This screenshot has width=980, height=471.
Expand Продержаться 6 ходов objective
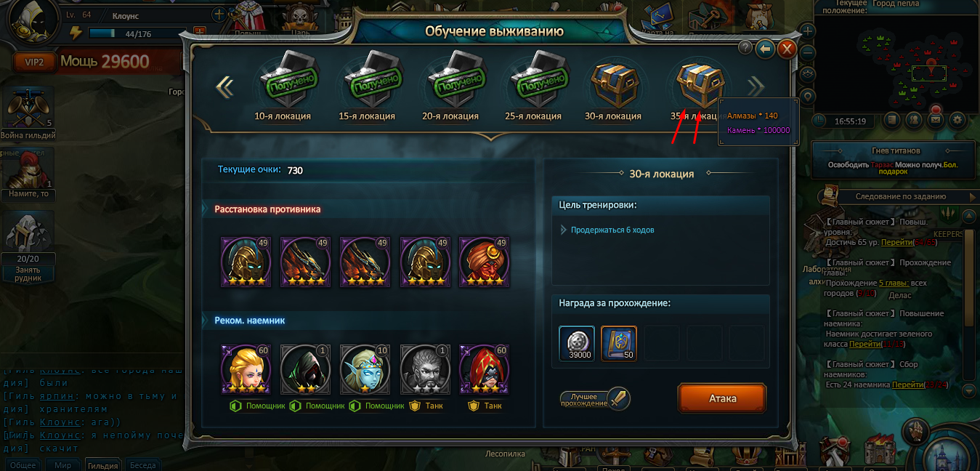point(564,230)
